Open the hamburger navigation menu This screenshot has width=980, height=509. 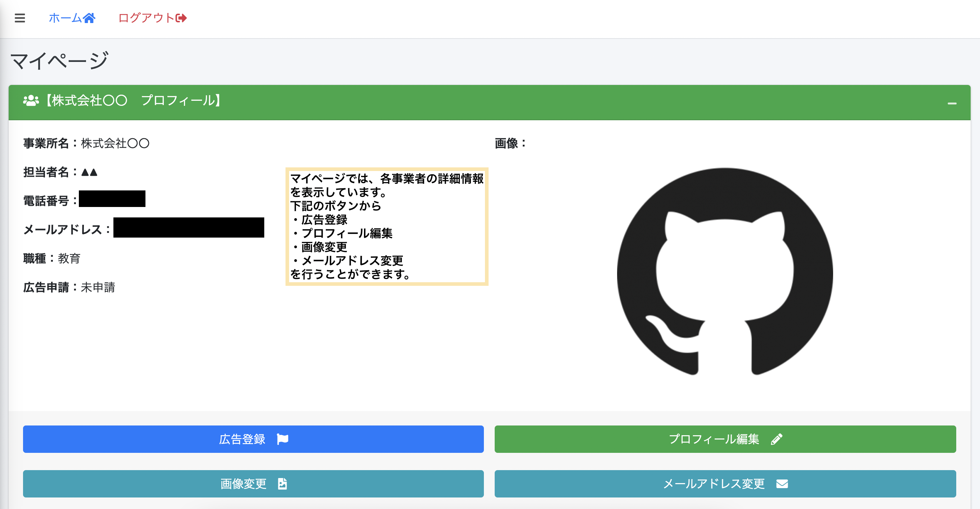pos(19,18)
